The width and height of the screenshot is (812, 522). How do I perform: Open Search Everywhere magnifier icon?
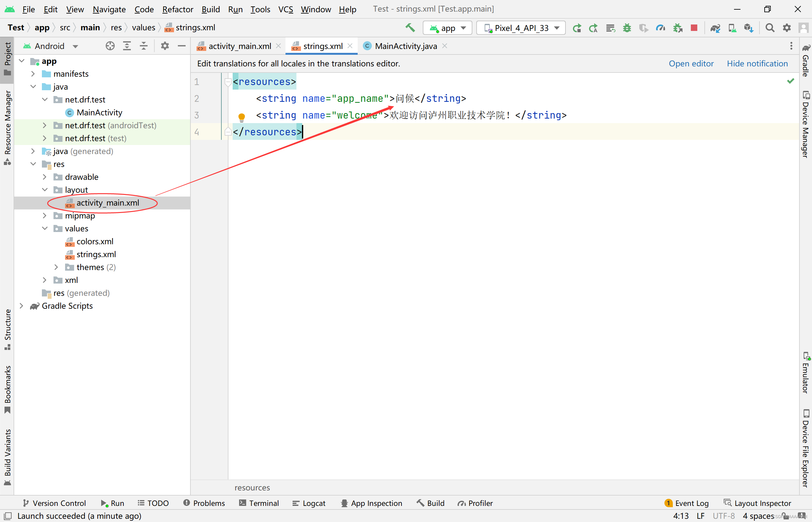(x=770, y=28)
